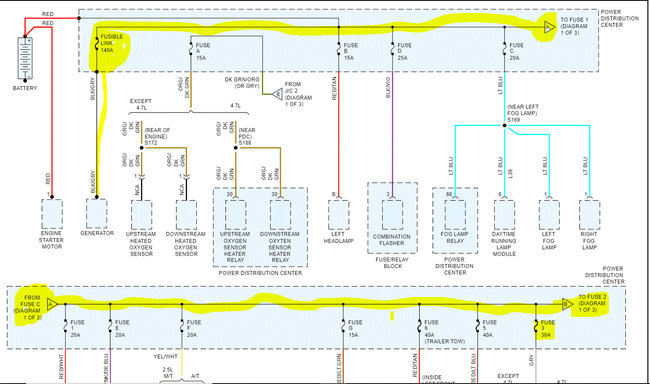Click connector triangle A beside FROM FUSE C

coord(52,304)
